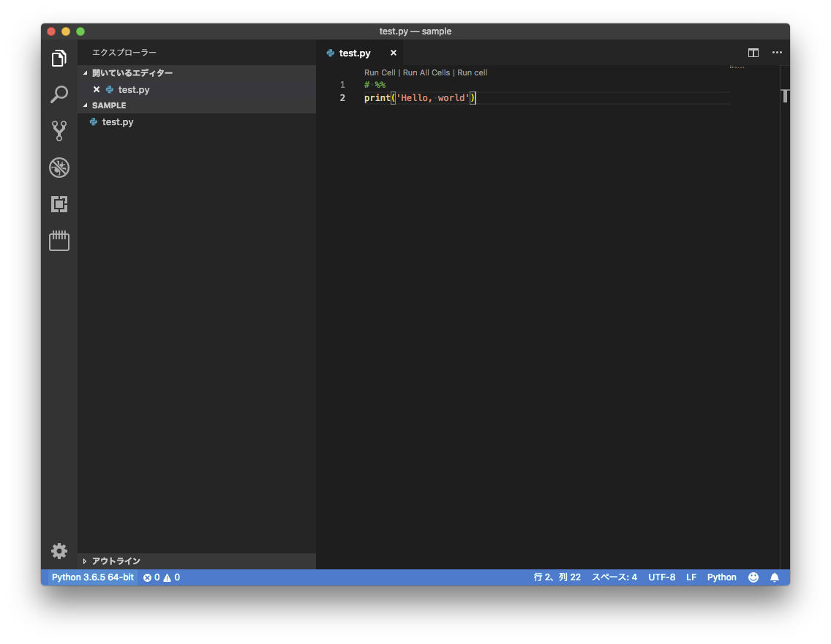This screenshot has height=644, width=831.
Task: Click line and column indicator 行 2、列 22
Action: tap(557, 577)
